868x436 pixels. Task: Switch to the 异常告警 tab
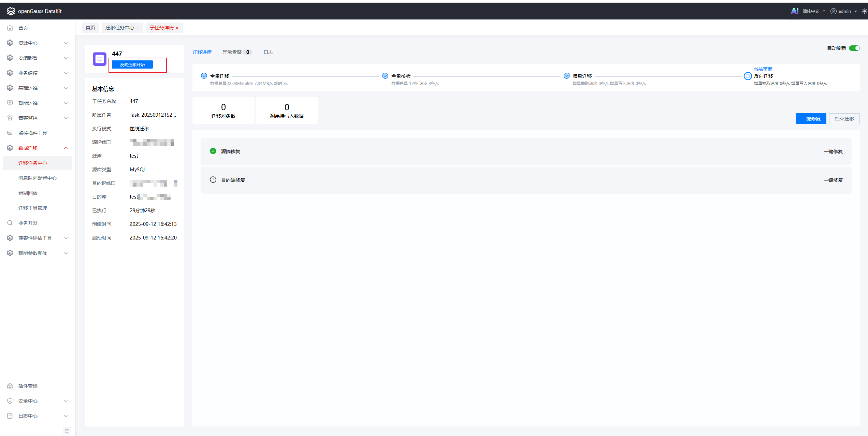pyautogui.click(x=232, y=52)
